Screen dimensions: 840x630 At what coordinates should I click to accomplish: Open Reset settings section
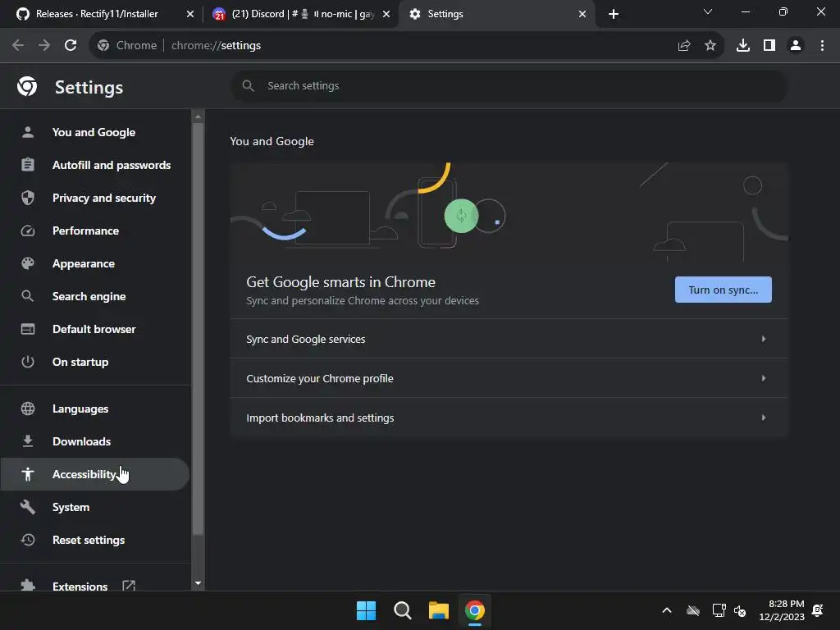point(94,540)
